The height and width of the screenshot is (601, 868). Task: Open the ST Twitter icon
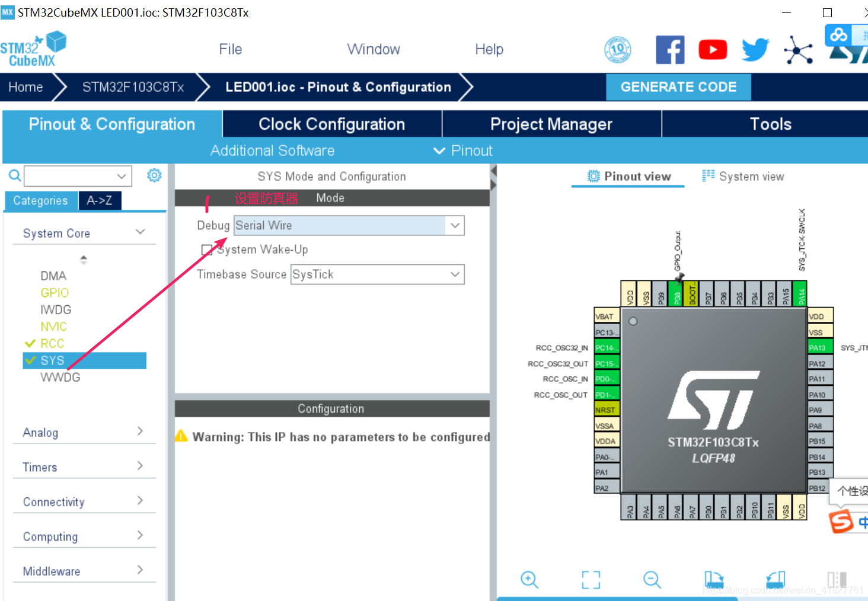[755, 50]
